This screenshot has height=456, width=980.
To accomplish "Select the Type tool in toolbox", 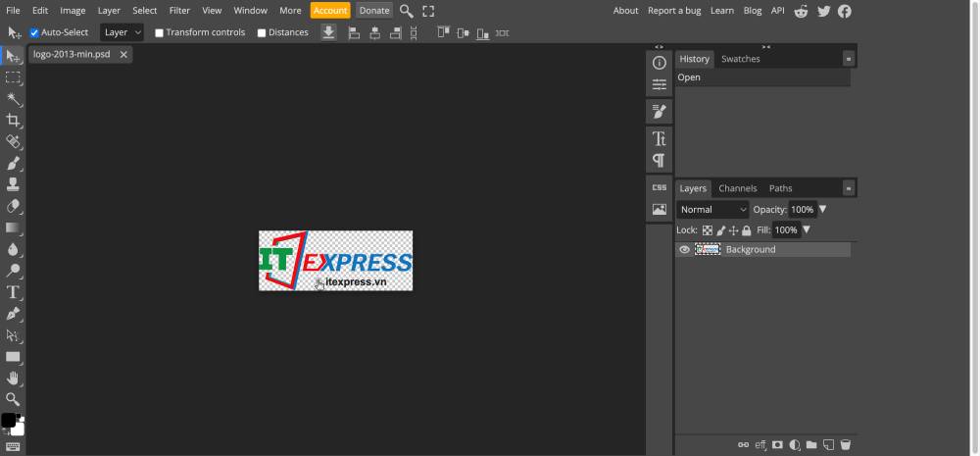I will (13, 291).
